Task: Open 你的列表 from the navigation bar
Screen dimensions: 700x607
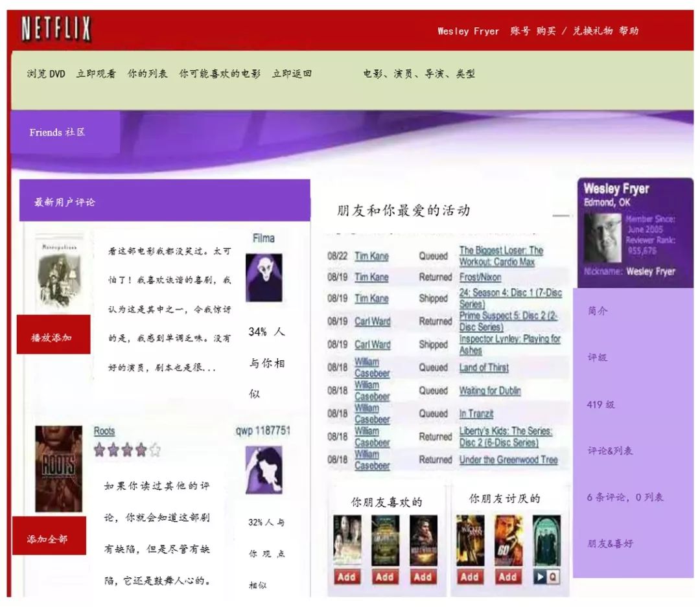Action: pyautogui.click(x=147, y=74)
